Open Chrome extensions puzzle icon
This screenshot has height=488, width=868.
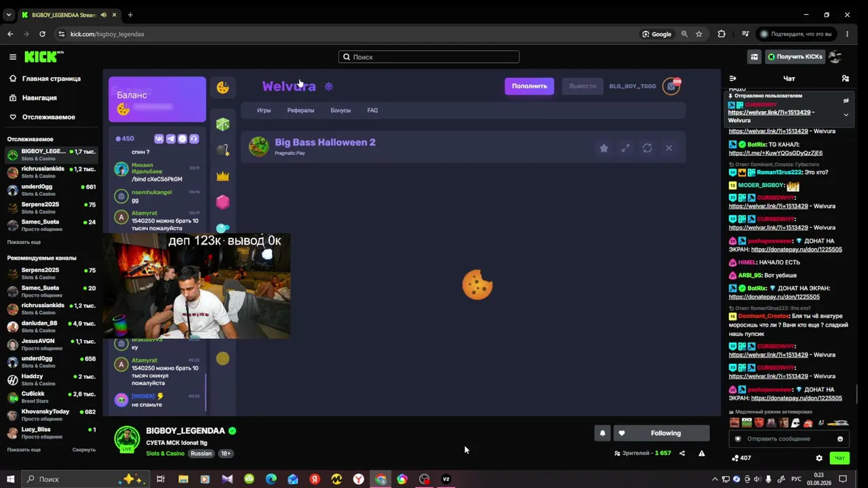[x=722, y=34]
